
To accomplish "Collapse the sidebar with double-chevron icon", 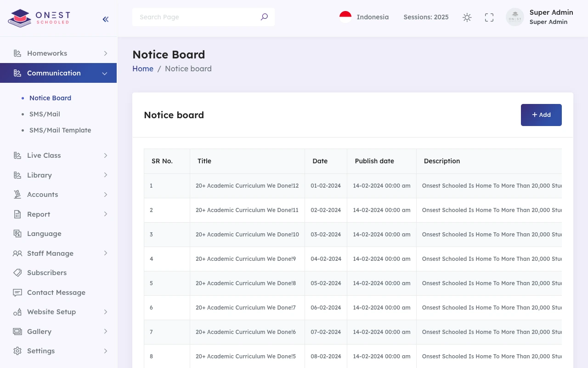I will [105, 19].
